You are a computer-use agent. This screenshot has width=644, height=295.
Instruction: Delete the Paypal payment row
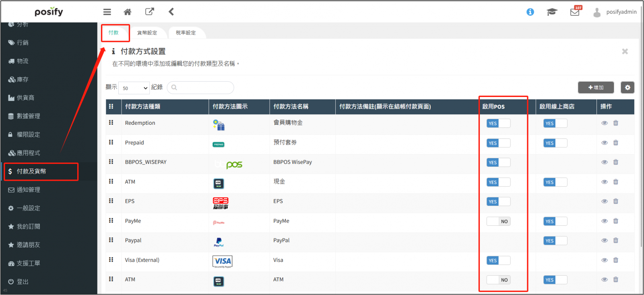click(x=616, y=240)
